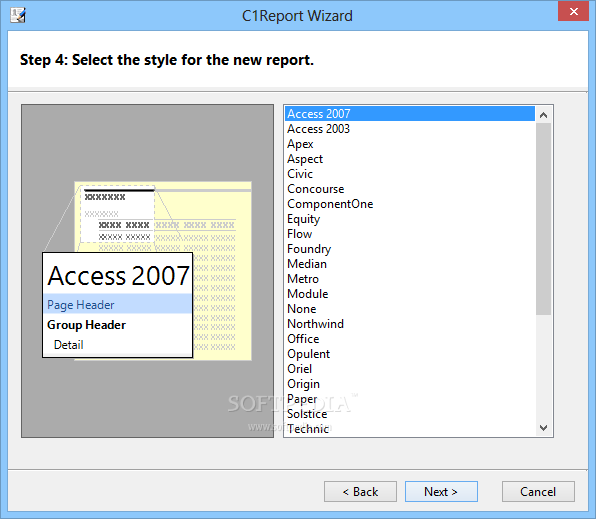
Task: Pick the Metro style
Action: pyautogui.click(x=410, y=279)
